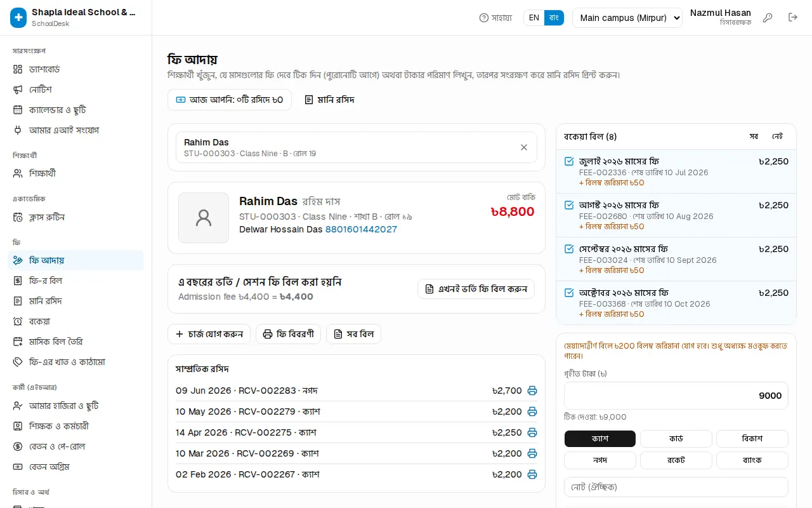
Task: Click the SchoolDesk logo icon
Action: [x=18, y=18]
